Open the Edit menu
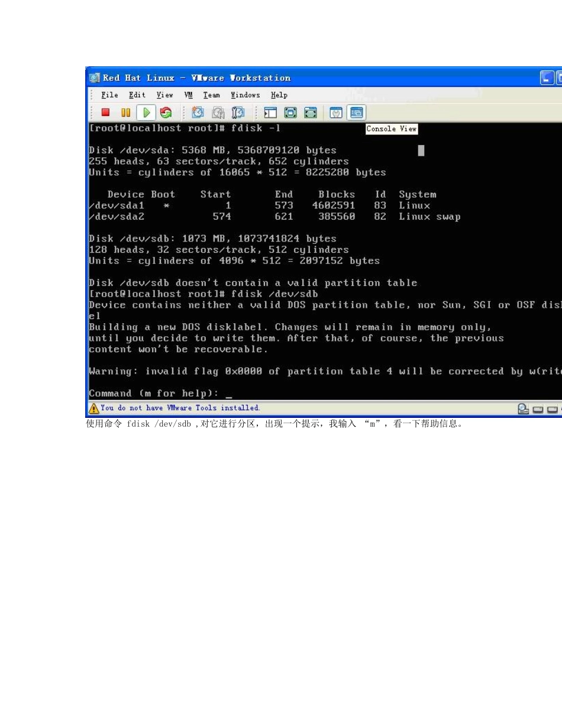This screenshot has width=562, height=728. (137, 95)
